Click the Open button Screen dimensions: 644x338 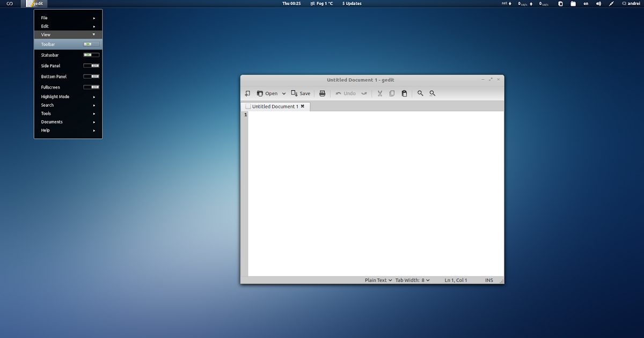[x=269, y=93]
